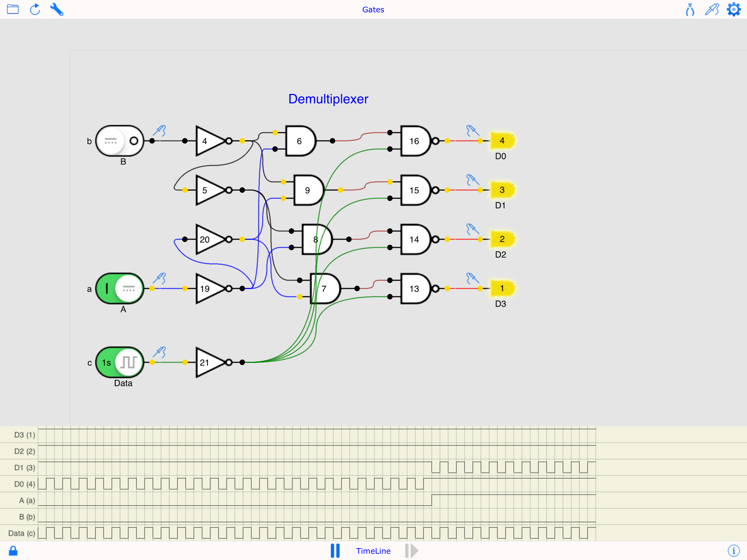Click the Demultiplexer title text
Screen dimensions: 747x560
(328, 99)
